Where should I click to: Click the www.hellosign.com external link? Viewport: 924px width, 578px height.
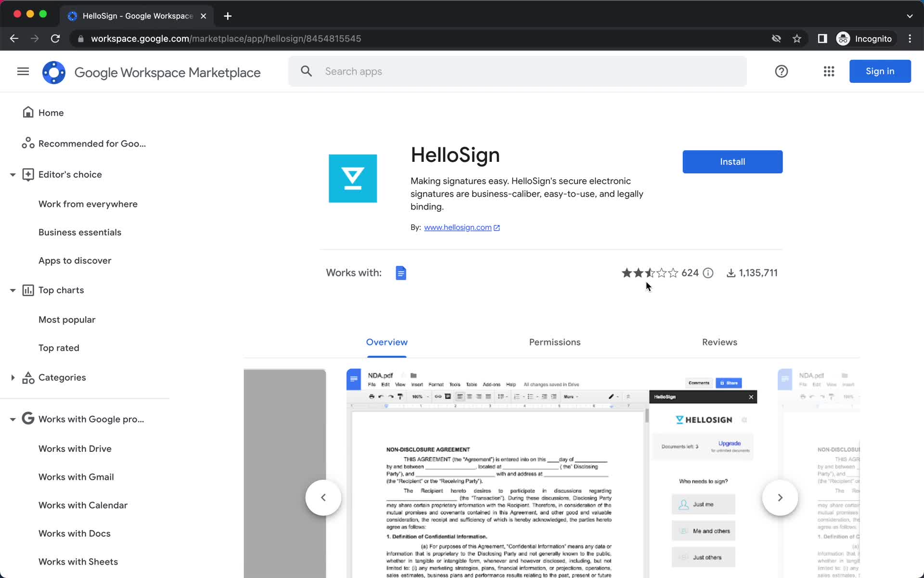pyautogui.click(x=462, y=227)
